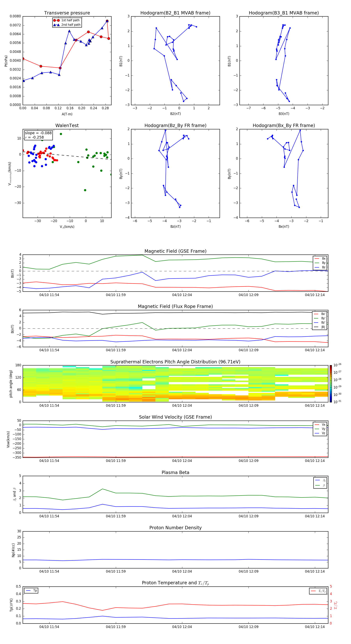The image size is (351, 644).
Task: Click the 'Vsw(km/s)' axis label
Action: pos(8,439)
